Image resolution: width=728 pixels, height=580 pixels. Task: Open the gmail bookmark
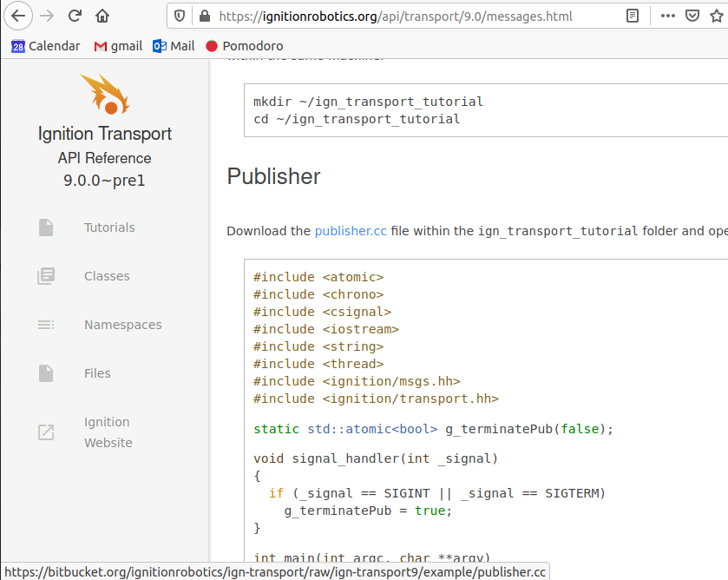pos(117,45)
